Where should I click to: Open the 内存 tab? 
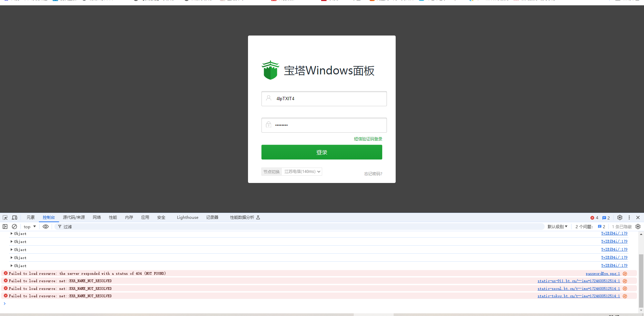(129, 217)
